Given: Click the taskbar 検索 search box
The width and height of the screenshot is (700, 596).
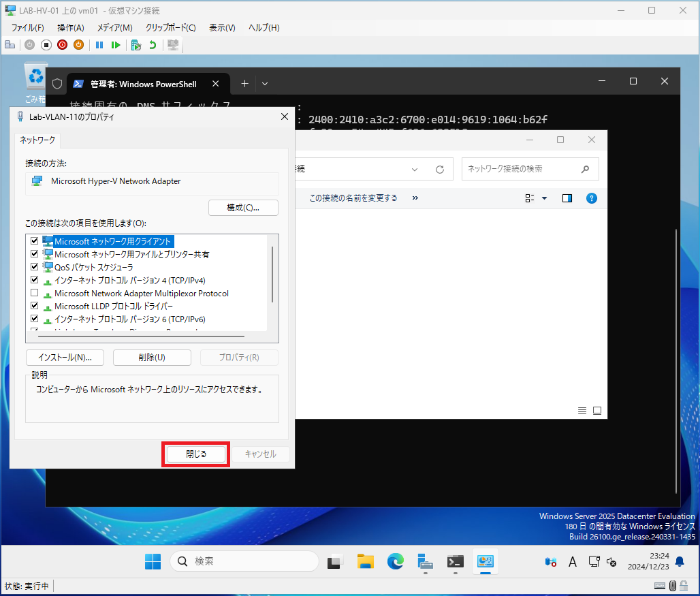Looking at the screenshot, I should (244, 561).
